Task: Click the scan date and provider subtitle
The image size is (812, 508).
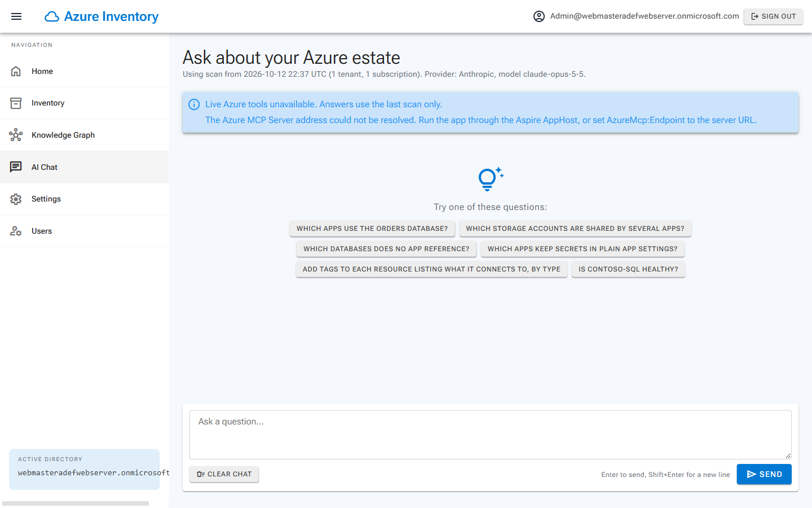Action: point(384,74)
